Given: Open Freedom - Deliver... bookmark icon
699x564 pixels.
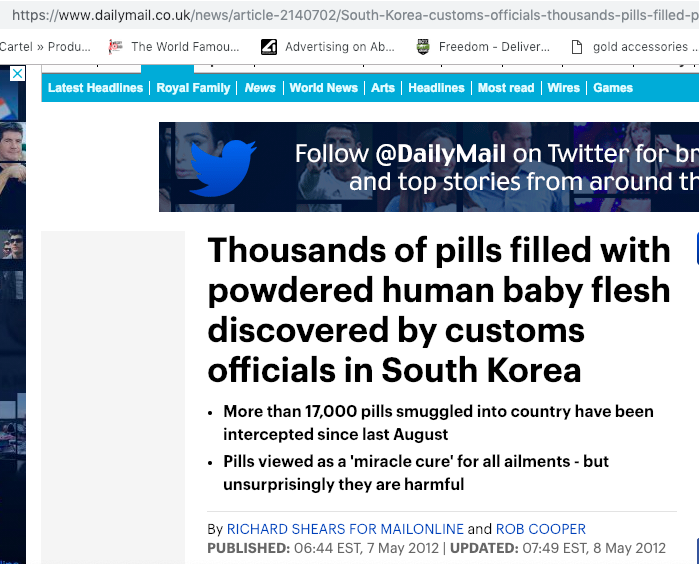Looking at the screenshot, I should coord(423,47).
